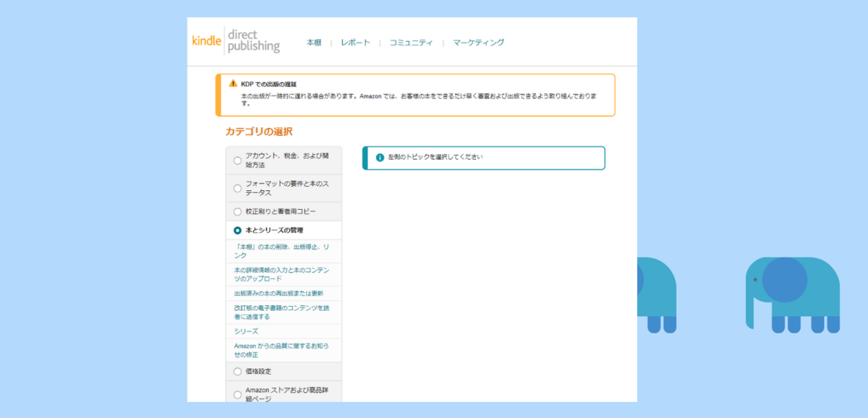Open 「本棚」の本の削除、出版停止、リンク topic

(x=282, y=251)
